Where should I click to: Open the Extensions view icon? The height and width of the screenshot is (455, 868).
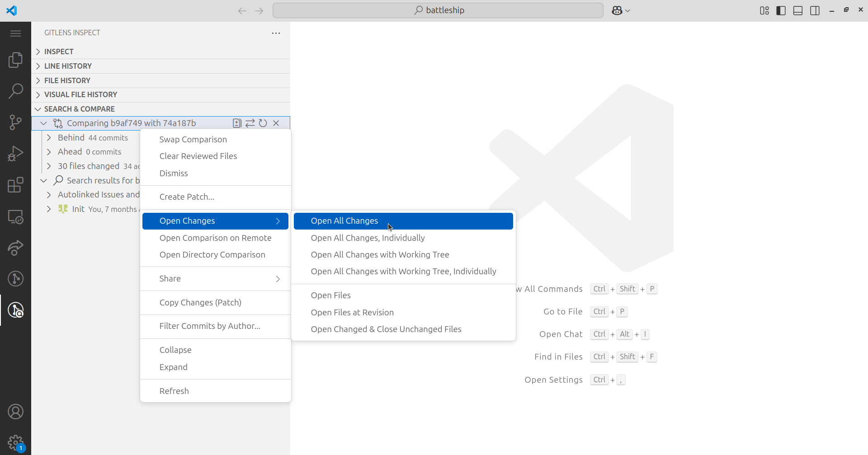click(15, 185)
